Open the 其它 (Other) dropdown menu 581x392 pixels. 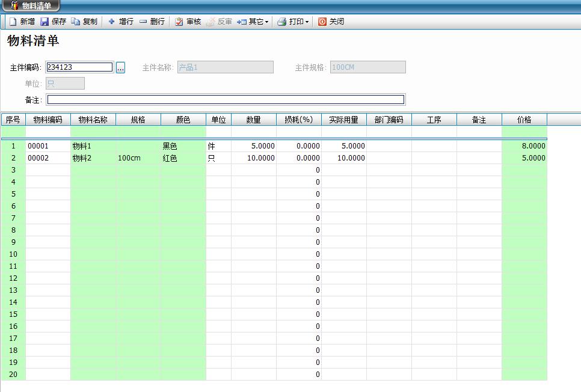coord(253,22)
